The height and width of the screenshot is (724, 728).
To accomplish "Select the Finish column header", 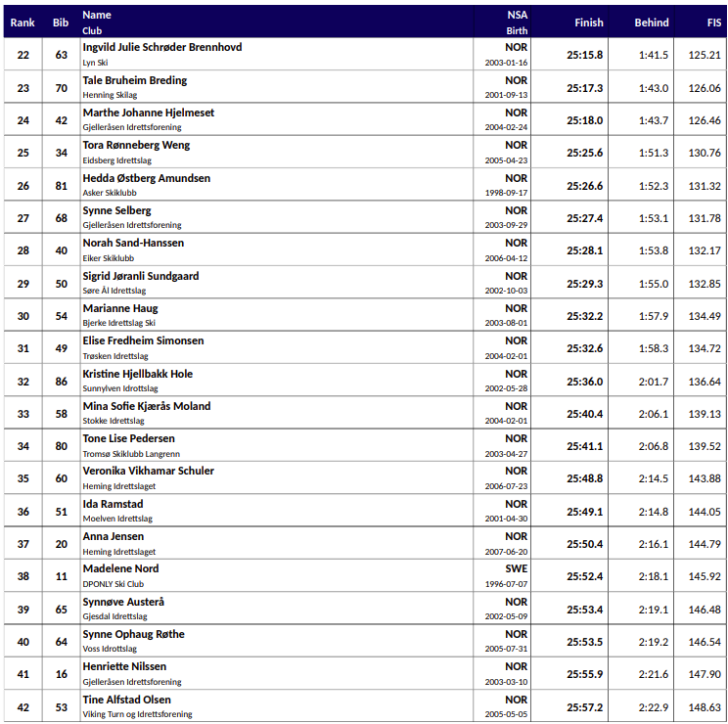I will (x=589, y=23).
